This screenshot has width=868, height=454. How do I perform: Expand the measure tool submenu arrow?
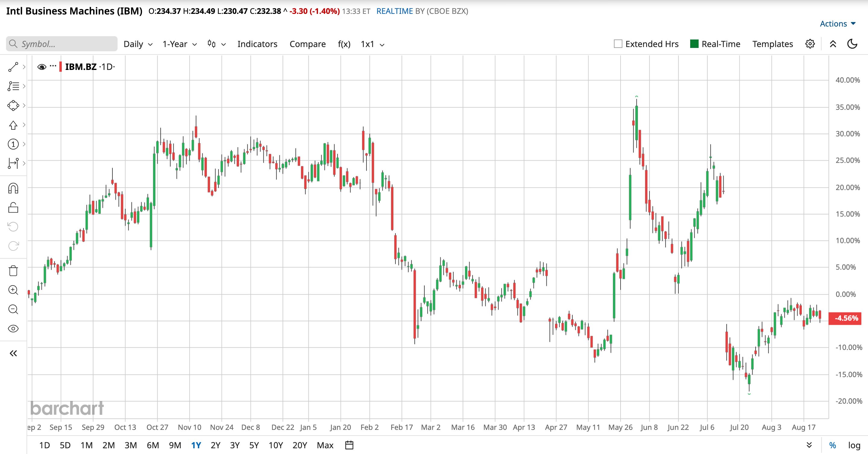tap(24, 163)
